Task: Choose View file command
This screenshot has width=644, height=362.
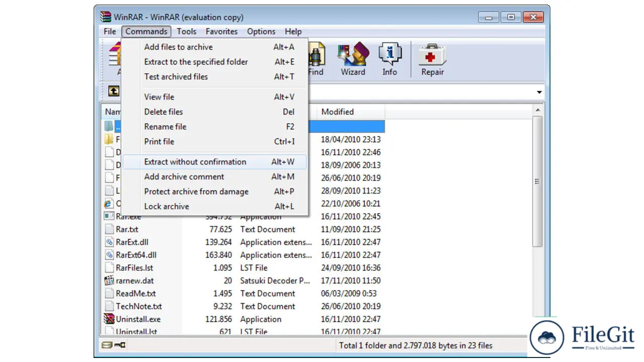Action: pos(215,97)
